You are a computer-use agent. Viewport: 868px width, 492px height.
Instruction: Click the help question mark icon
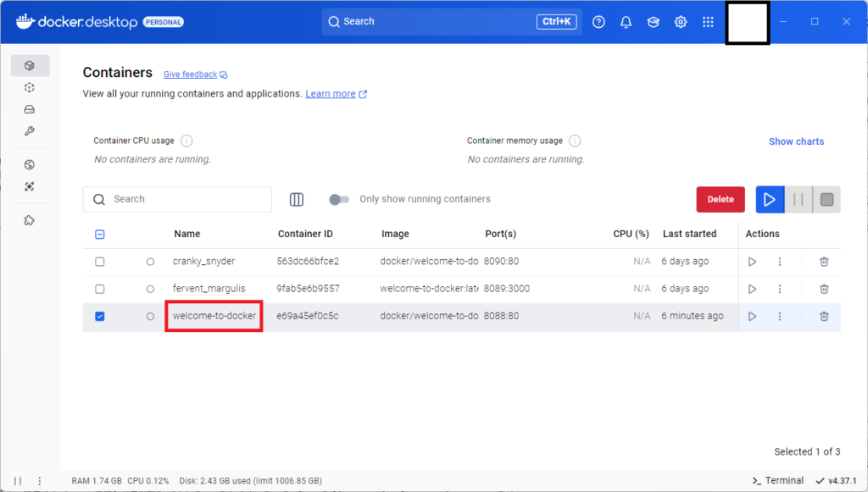(x=598, y=22)
